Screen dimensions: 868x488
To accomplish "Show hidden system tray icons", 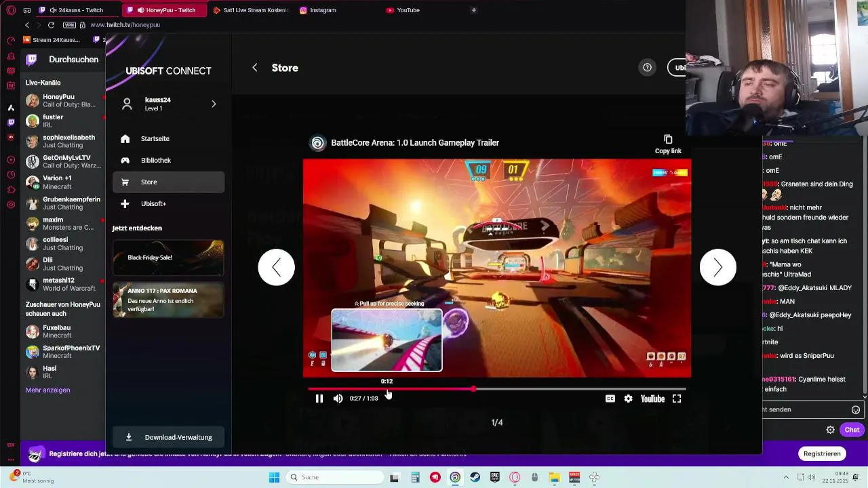I will (x=786, y=477).
